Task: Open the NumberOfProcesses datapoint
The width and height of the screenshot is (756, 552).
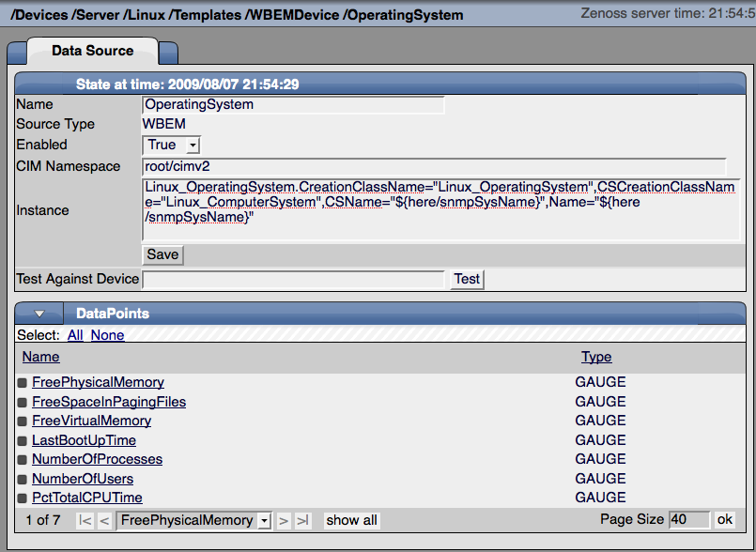Action: [98, 459]
